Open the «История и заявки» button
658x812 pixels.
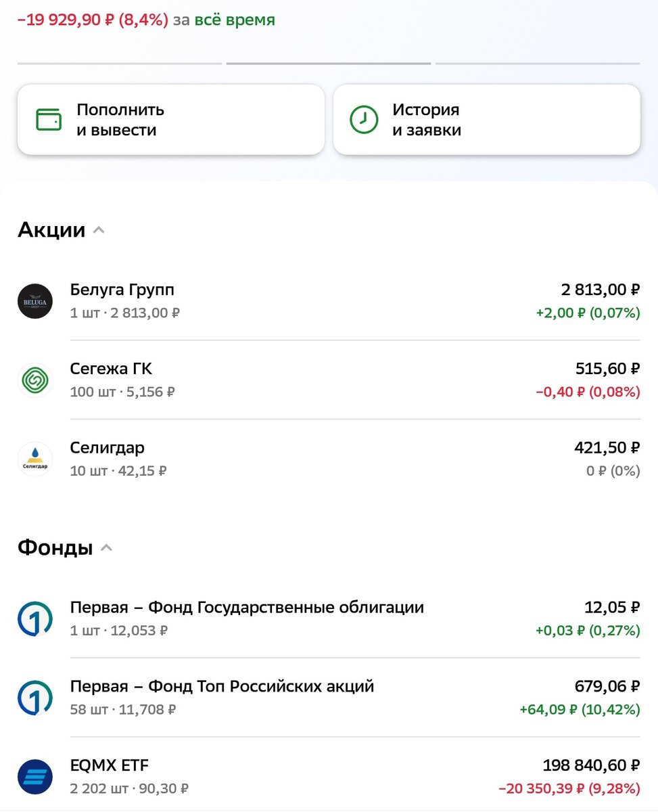(x=487, y=120)
